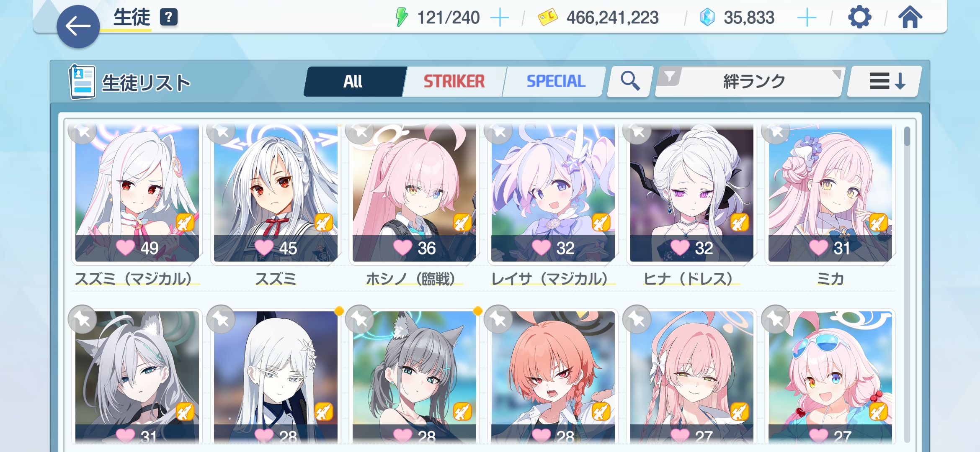Select the STRIKER tab
Viewport: 980px width, 452px height.
(x=454, y=81)
